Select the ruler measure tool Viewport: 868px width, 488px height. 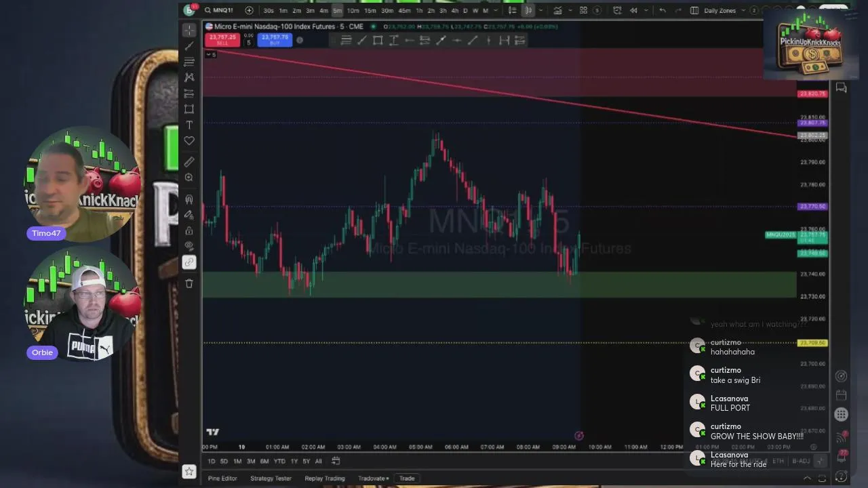pyautogui.click(x=189, y=161)
